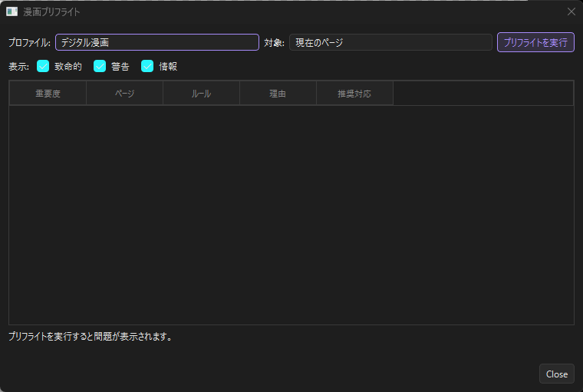Open the 対象 dropdown showing 現在のページ
The height and width of the screenshot is (392, 583).
click(390, 42)
